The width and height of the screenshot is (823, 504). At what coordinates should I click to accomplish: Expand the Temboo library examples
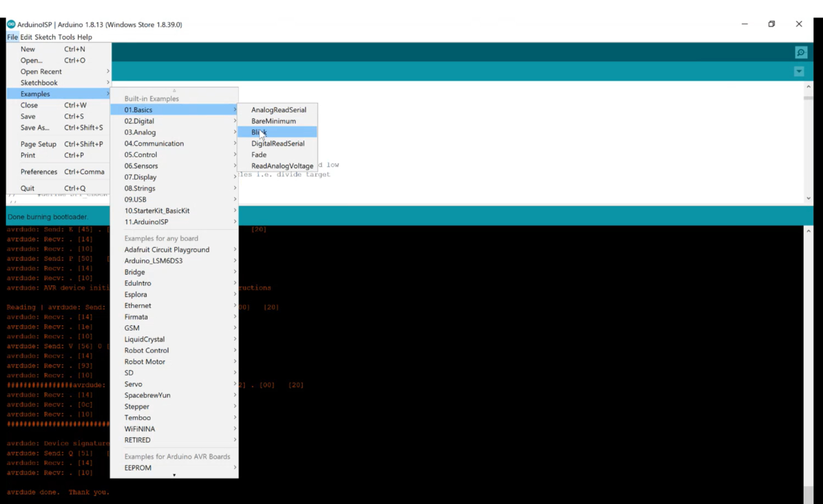174,418
